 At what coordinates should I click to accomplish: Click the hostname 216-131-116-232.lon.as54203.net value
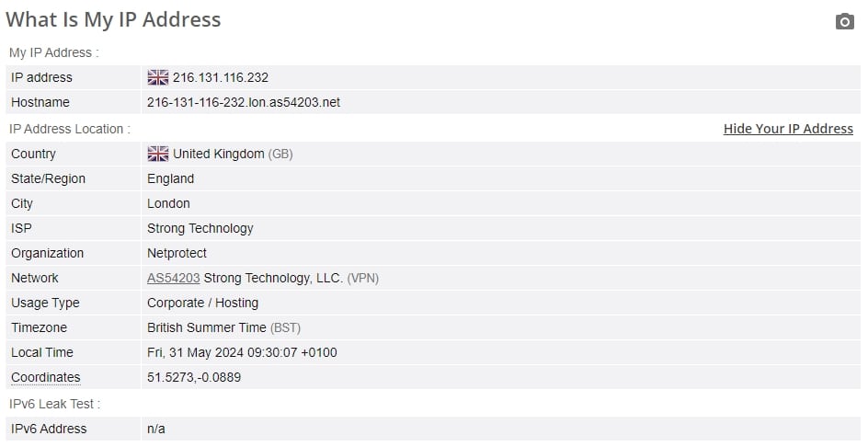[x=244, y=102]
